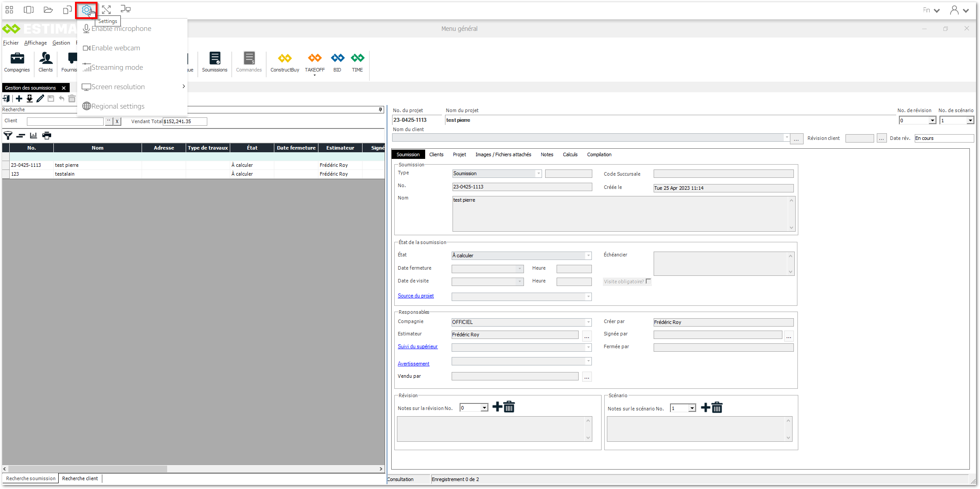The height and width of the screenshot is (489, 980).
Task: Delete the scenario note with trash icon
Action: coord(717,408)
